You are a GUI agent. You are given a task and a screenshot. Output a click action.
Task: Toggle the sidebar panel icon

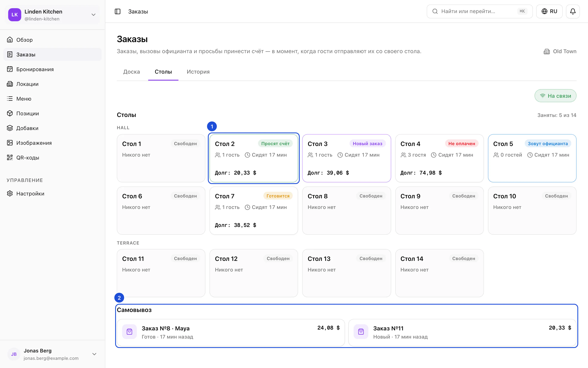(x=117, y=11)
